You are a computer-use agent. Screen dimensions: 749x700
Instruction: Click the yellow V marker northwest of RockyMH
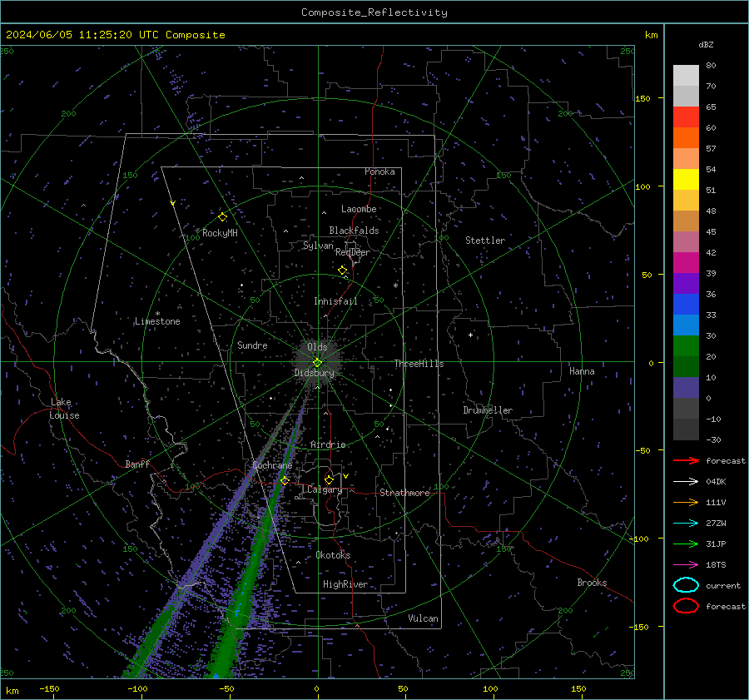coord(173,203)
